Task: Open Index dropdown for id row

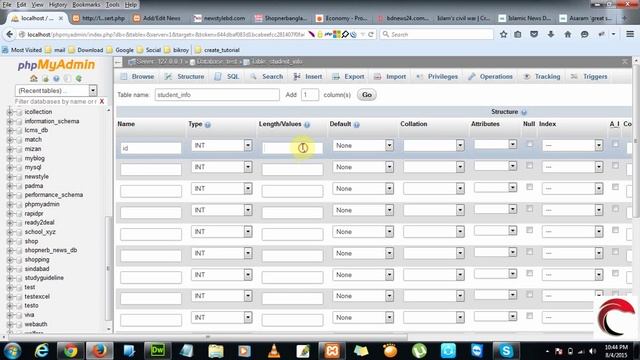Action: (572, 145)
